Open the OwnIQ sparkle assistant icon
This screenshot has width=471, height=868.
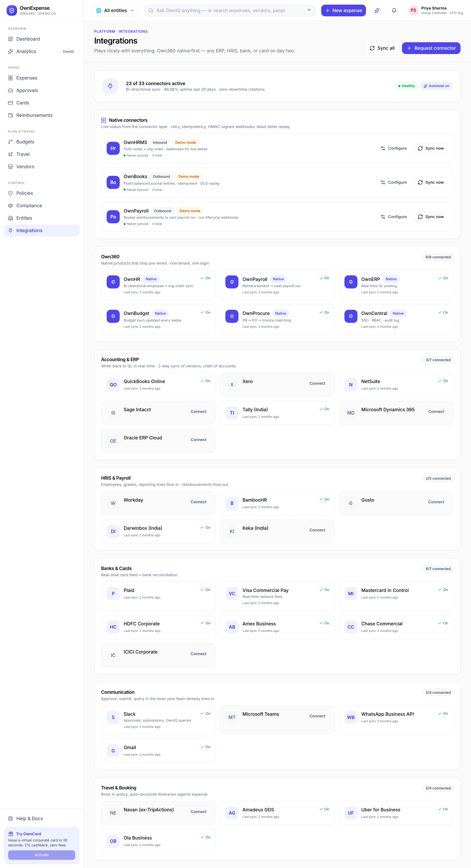[377, 10]
